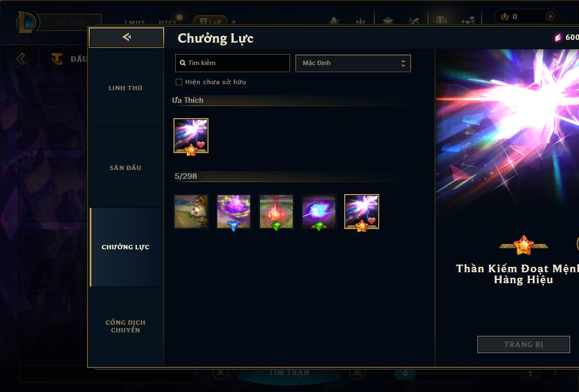Image resolution: width=579 pixels, height=392 pixels.
Task: Click the dropdown arrows on Mặc Định
Action: pyautogui.click(x=403, y=63)
